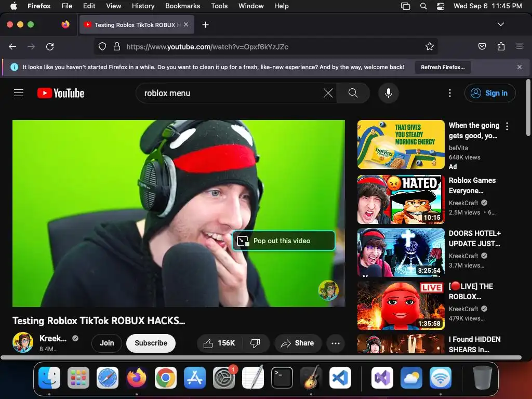
Task: Focus the YouTube search input field
Action: point(231,93)
